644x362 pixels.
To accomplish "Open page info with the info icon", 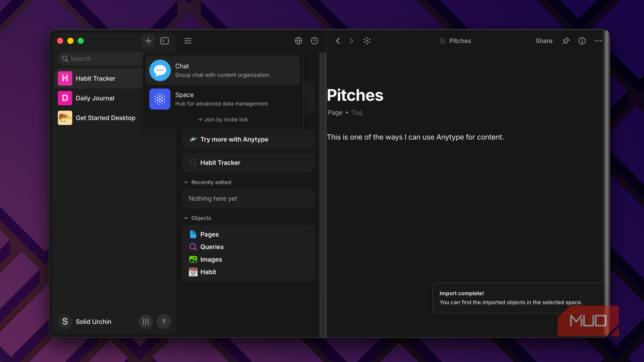I will tap(582, 41).
